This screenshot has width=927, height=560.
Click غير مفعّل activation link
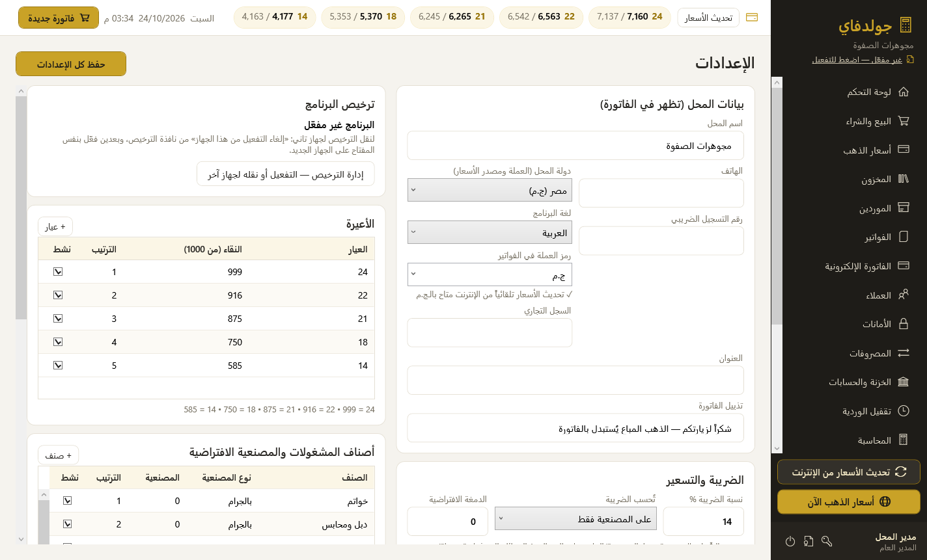[x=857, y=59]
